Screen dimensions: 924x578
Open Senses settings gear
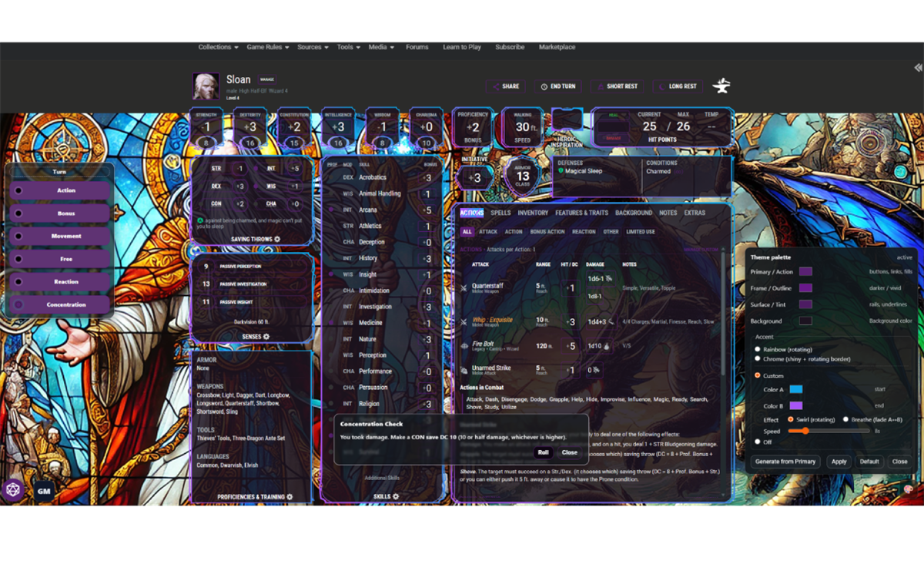coord(266,337)
